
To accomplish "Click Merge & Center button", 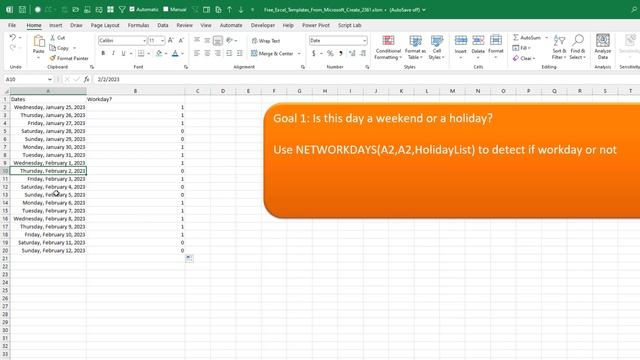I will (x=273, y=53).
